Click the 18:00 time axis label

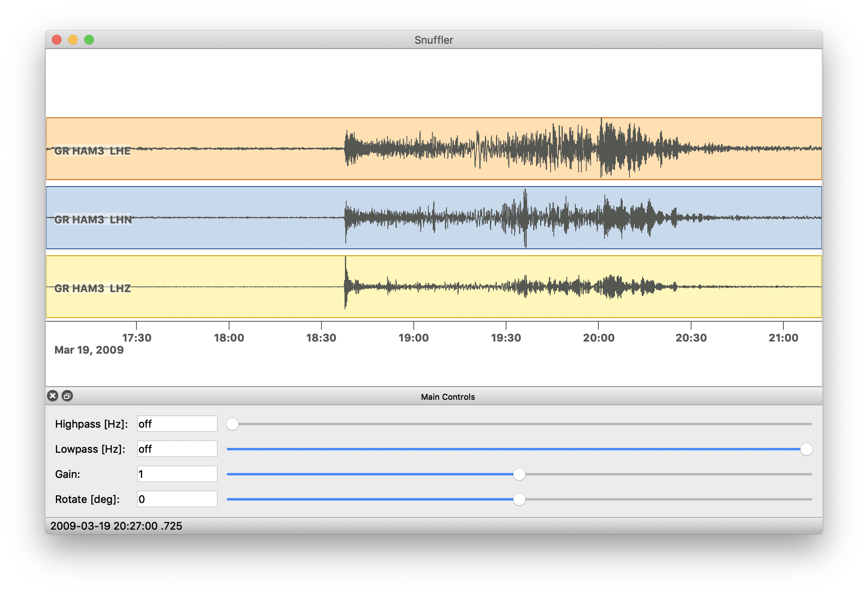click(229, 338)
